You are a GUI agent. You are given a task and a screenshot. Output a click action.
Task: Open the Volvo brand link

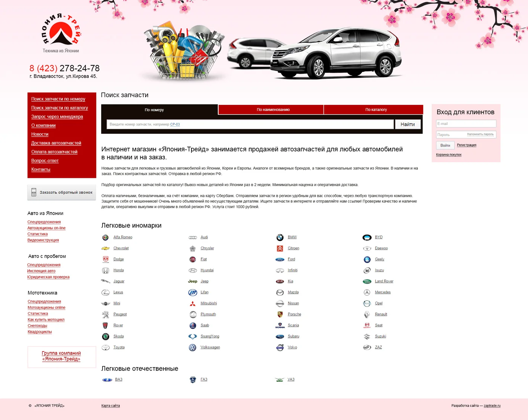(292, 347)
